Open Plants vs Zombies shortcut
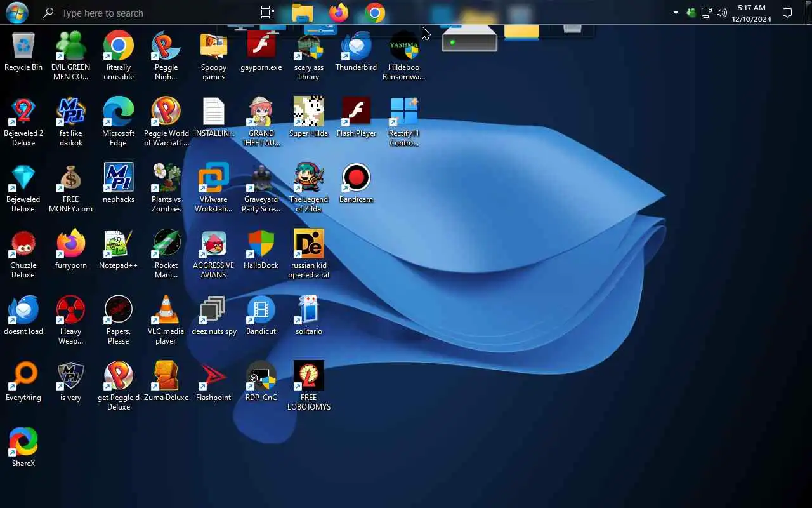812x508 pixels. [x=166, y=188]
